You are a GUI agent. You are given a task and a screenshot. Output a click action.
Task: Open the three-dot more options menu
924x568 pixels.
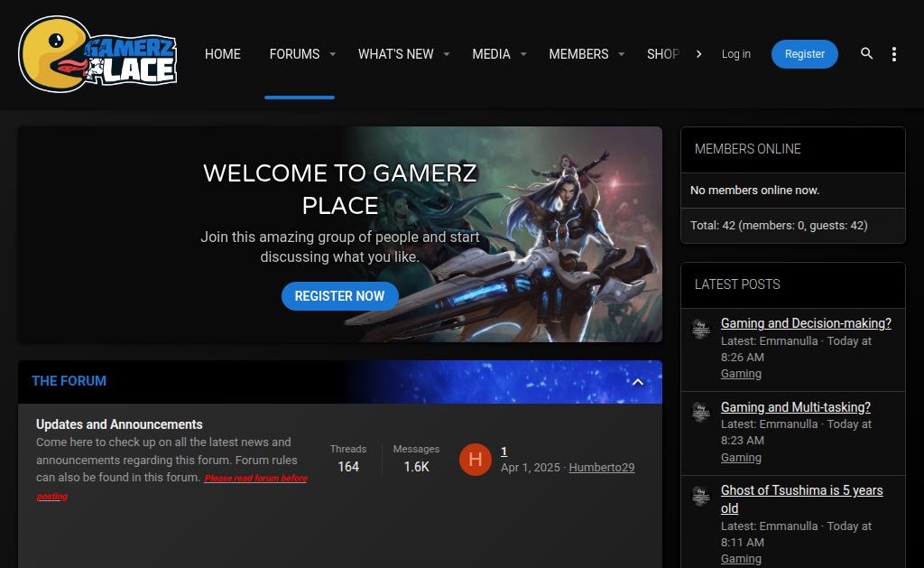point(894,54)
